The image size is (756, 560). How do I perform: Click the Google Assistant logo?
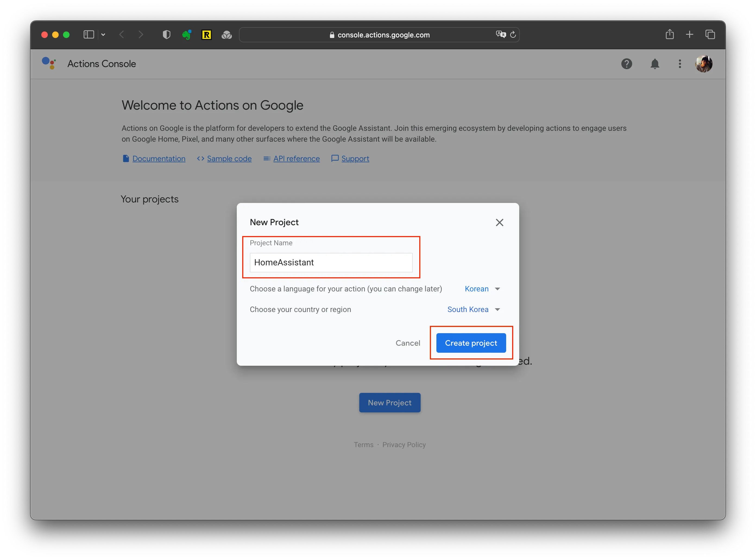(x=49, y=63)
